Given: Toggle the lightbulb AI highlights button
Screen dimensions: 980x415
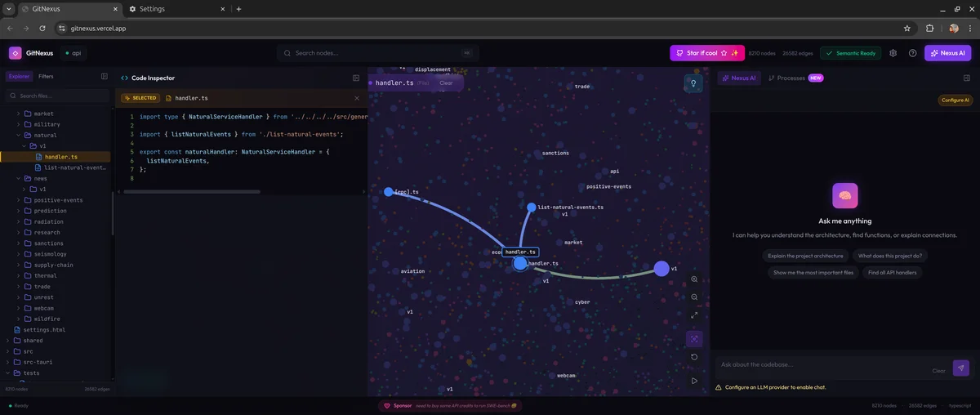Looking at the screenshot, I should 693,83.
